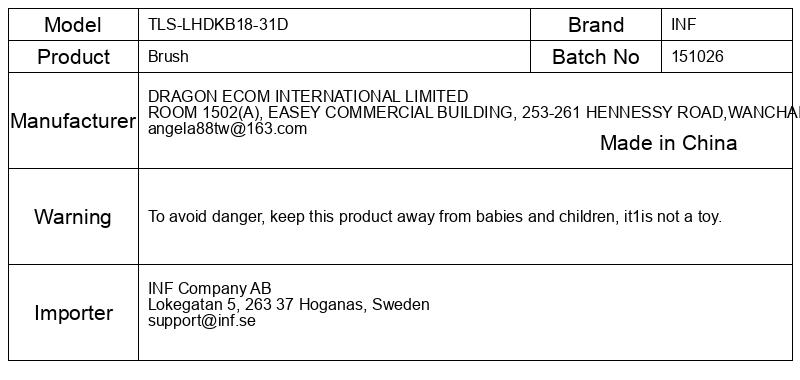The width and height of the screenshot is (800, 380).
Task: Click the Brand label cell
Action: coord(596,24)
